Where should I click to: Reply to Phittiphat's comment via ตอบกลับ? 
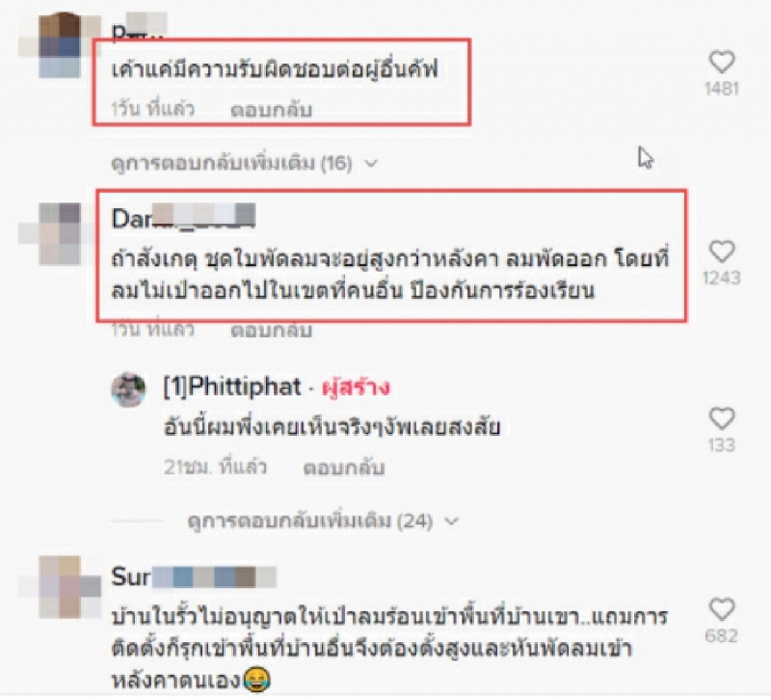[343, 468]
